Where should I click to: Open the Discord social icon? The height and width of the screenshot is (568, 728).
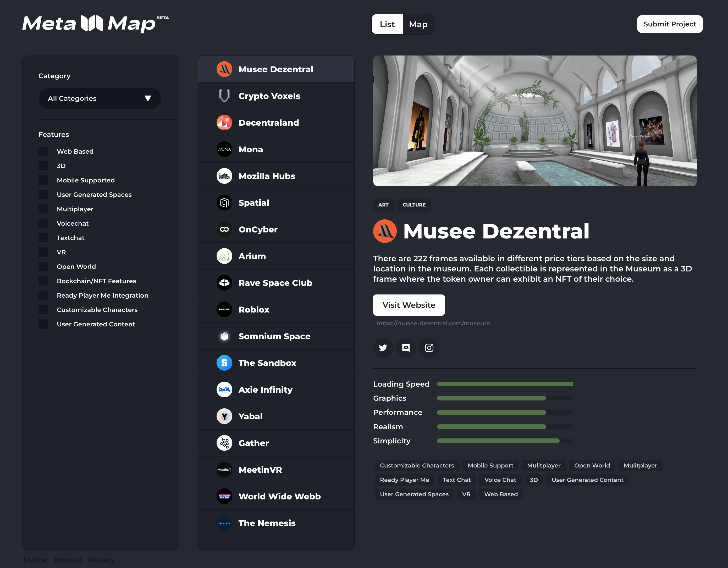pos(406,348)
